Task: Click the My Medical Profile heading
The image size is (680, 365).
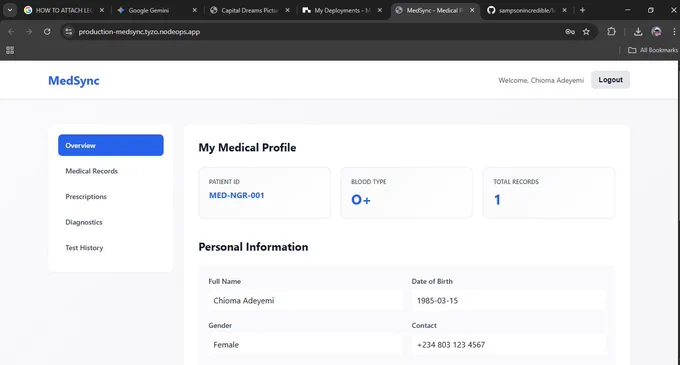Action: tap(247, 148)
